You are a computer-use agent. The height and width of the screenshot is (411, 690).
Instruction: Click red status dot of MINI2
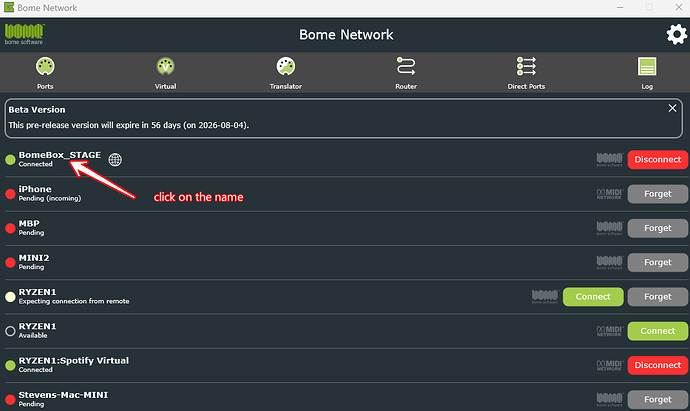tap(10, 263)
